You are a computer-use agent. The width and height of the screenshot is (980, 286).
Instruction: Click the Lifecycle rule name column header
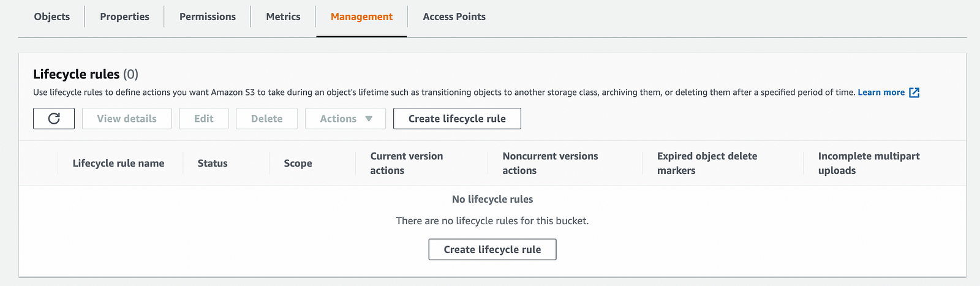coord(118,164)
